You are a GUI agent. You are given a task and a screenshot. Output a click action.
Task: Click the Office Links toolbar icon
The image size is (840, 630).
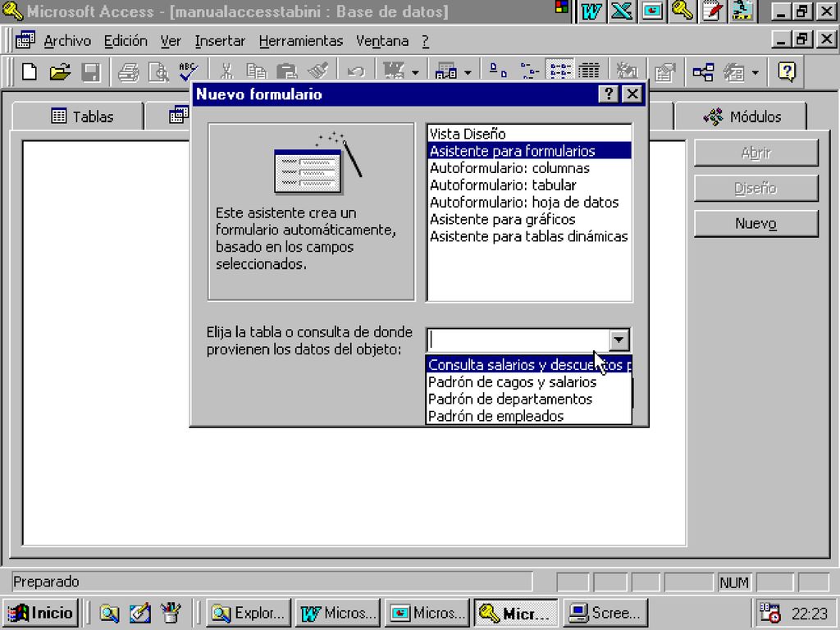[394, 71]
